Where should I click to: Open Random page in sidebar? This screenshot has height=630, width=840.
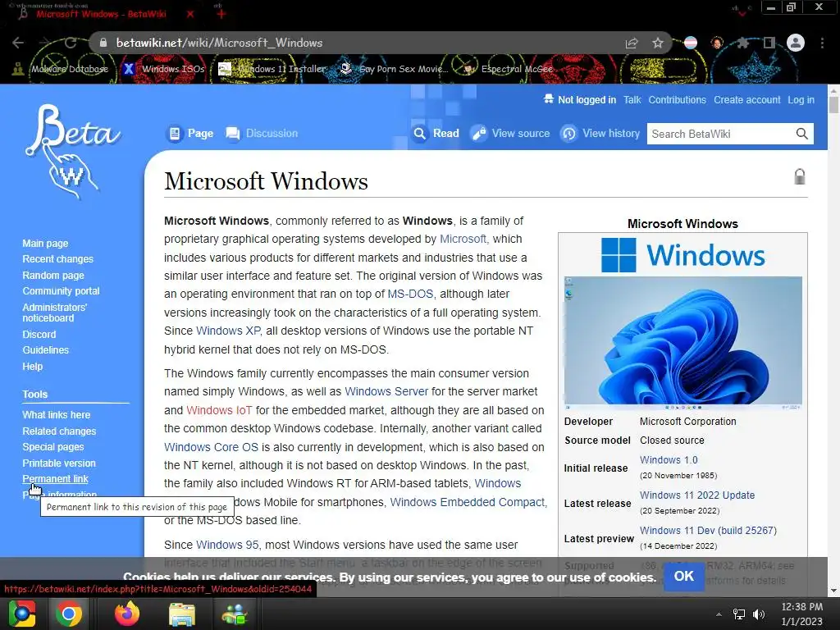pos(53,276)
